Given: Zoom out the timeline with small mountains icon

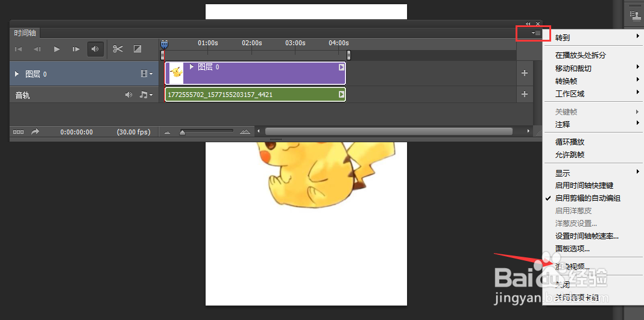Looking at the screenshot, I should point(167,132).
